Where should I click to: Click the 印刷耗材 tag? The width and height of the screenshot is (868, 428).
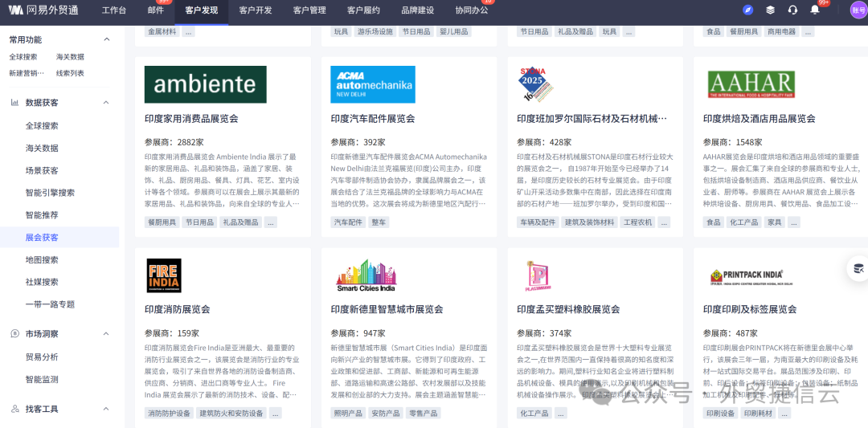click(759, 413)
